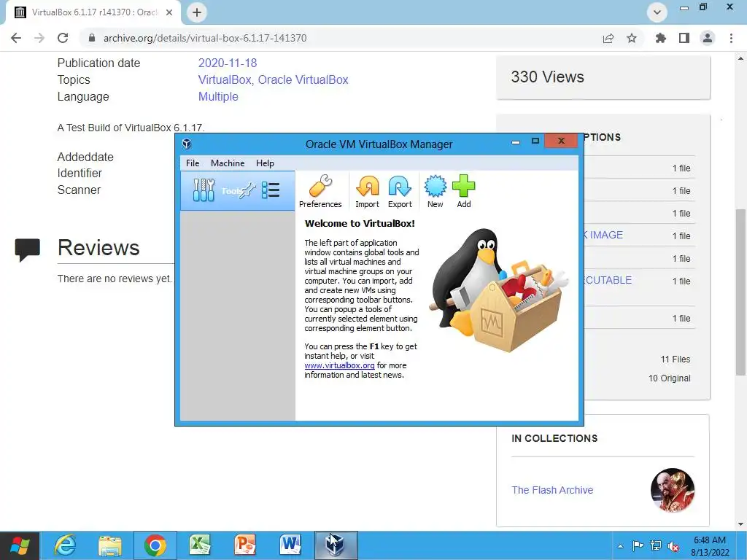Click the VirtualBox cube icon in title bar
The width and height of the screenshot is (747, 560).
[x=187, y=144]
